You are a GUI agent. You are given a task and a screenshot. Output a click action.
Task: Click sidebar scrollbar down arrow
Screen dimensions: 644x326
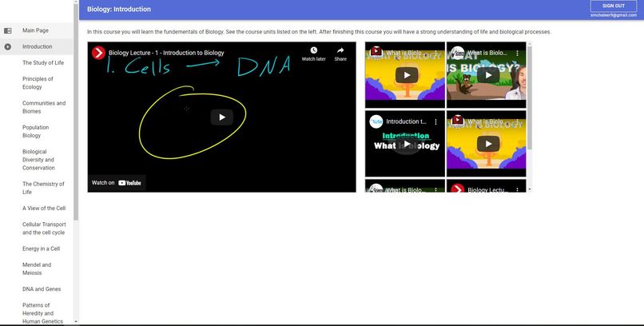tap(76, 321)
